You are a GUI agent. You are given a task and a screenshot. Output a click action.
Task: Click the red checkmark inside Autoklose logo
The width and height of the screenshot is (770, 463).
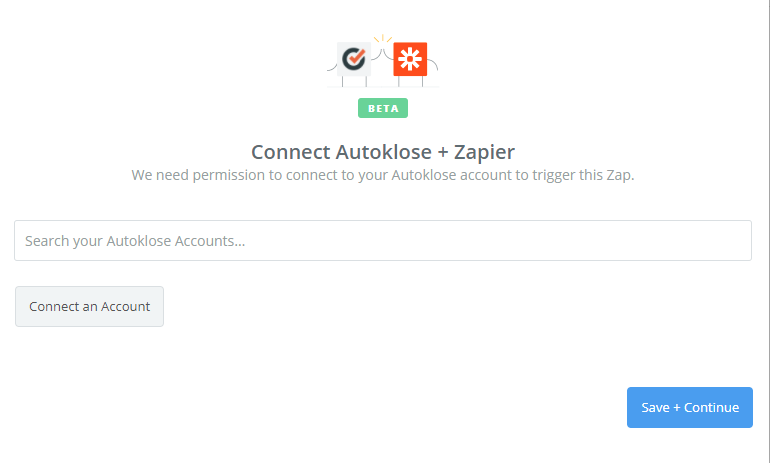click(356, 55)
